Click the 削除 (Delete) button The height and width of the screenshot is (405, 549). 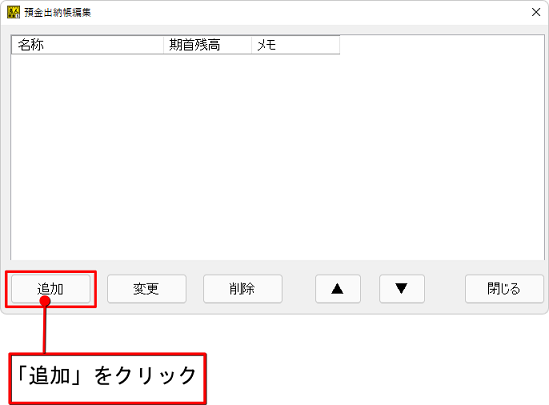(243, 289)
